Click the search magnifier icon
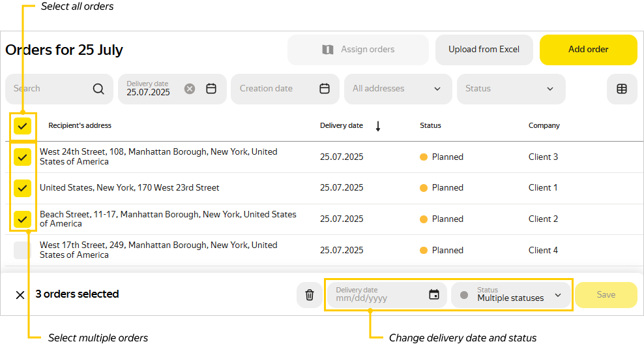The width and height of the screenshot is (644, 344). coord(98,89)
